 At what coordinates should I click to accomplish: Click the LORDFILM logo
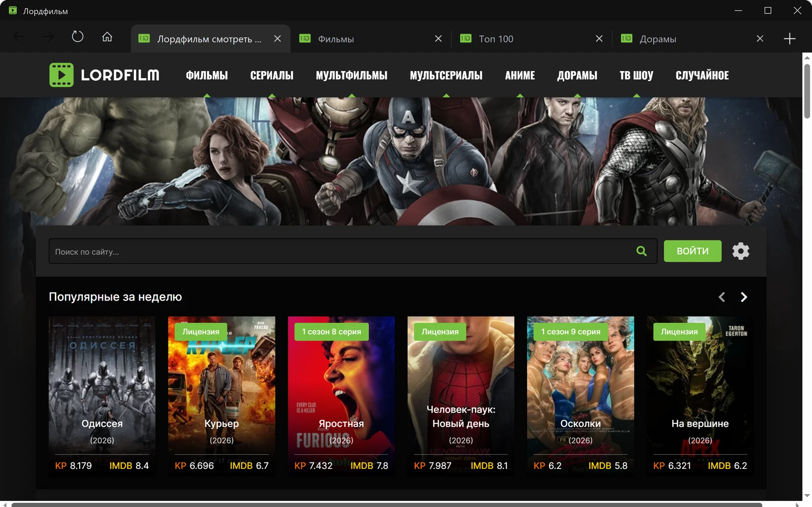click(x=105, y=75)
